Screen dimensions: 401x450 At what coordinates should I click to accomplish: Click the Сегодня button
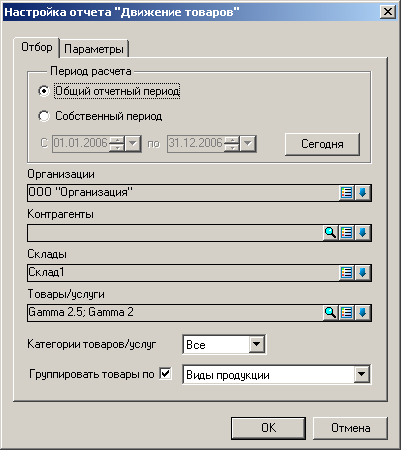click(322, 144)
